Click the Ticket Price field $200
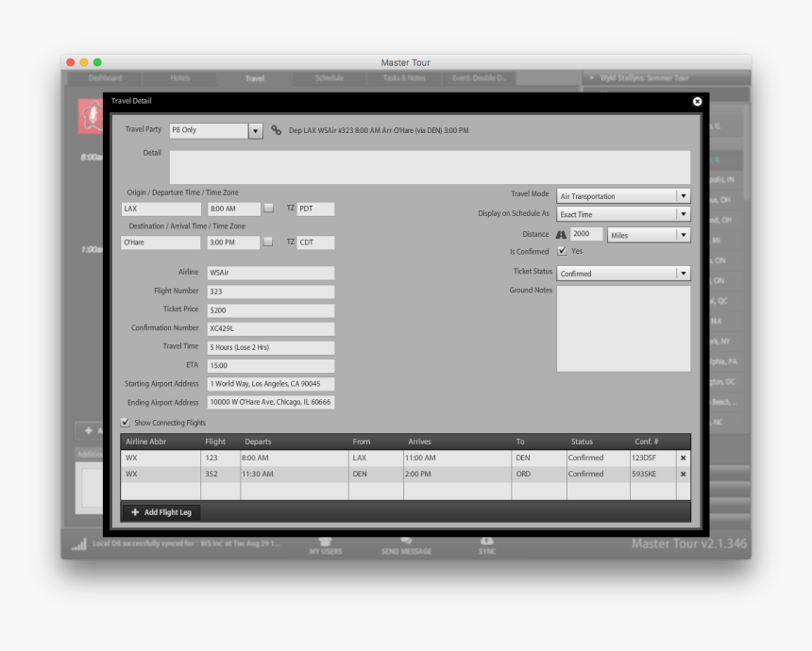The height and width of the screenshot is (651, 812). tap(271, 310)
